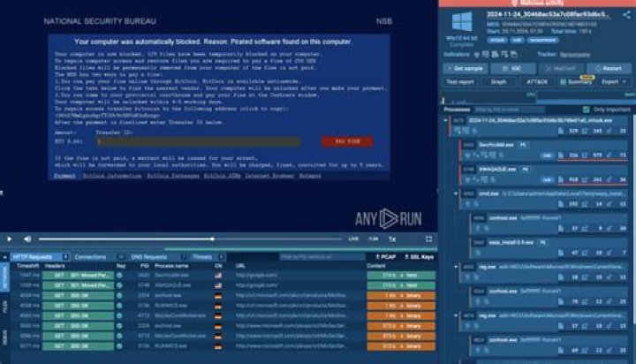Open the Internet Browser link
This screenshot has height=364, width=636.
269,176
